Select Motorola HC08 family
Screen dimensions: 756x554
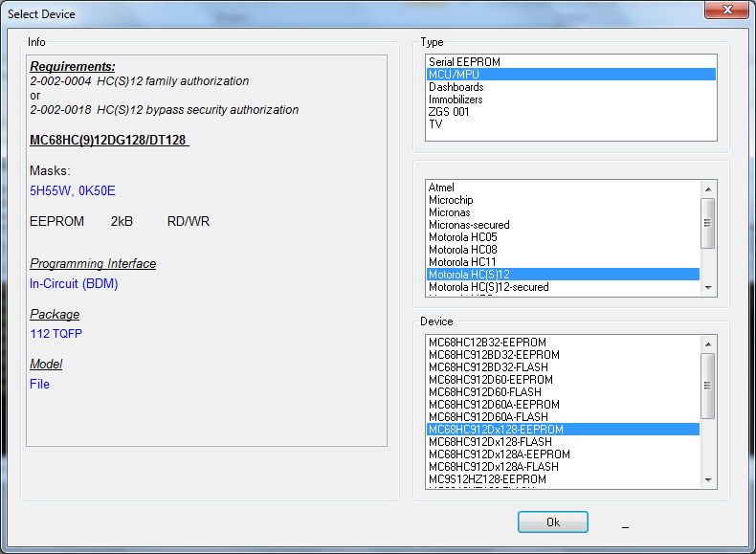462,250
